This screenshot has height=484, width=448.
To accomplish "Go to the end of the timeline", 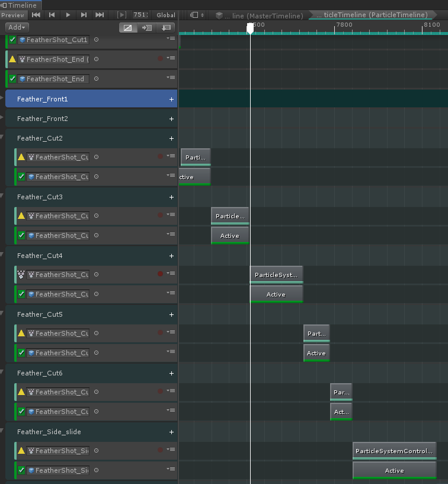I will (x=99, y=15).
